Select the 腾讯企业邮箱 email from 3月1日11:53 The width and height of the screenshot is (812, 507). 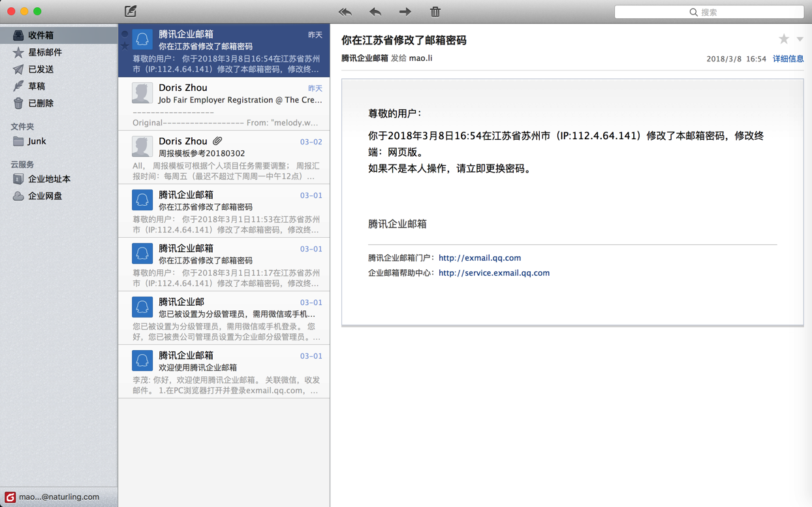224,211
